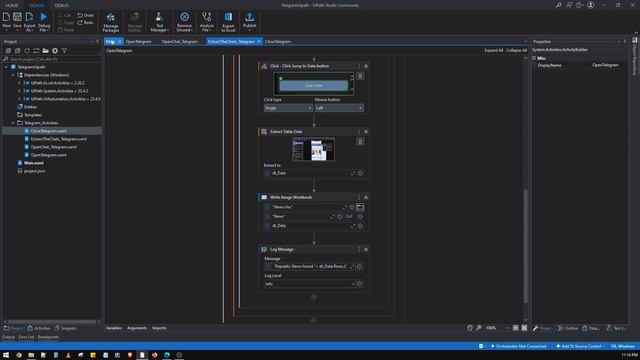Click Remove Unused icon
The width and height of the screenshot is (640, 360).
pos(184,22)
